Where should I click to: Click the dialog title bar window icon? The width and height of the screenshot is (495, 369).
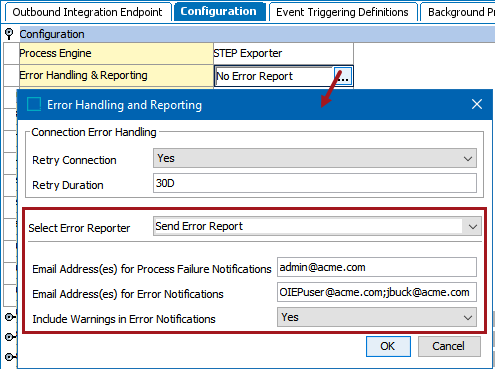[34, 104]
